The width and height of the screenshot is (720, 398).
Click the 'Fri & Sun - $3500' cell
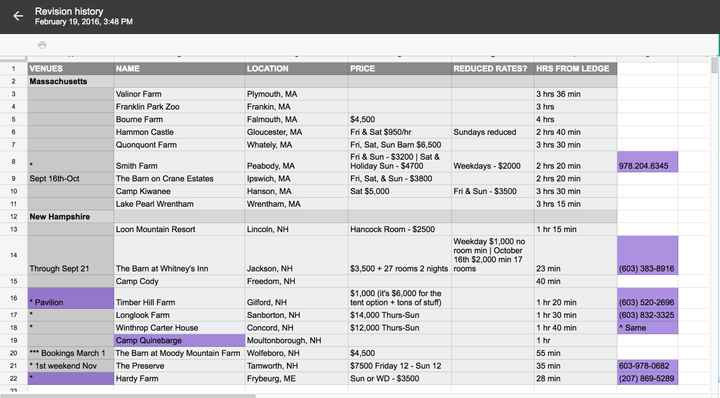(493, 191)
